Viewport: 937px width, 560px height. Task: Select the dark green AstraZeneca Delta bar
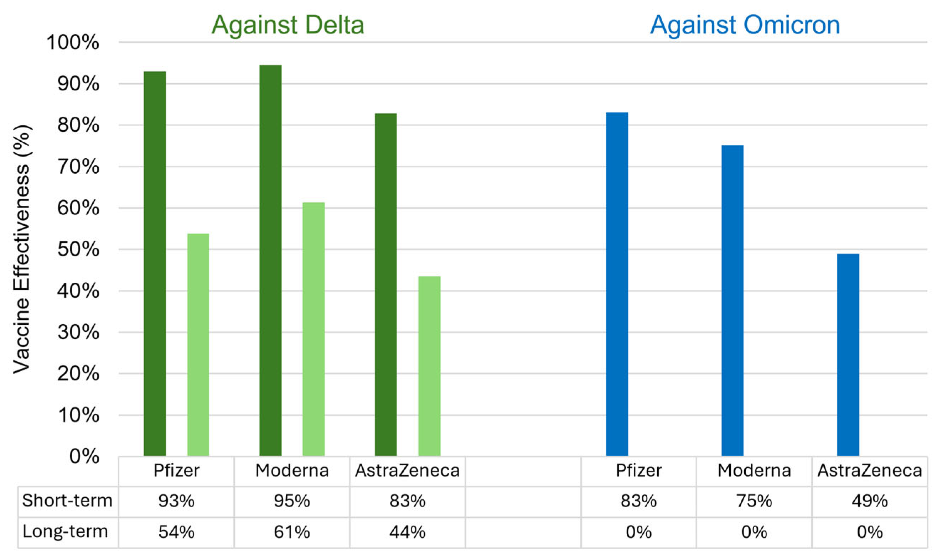386,285
